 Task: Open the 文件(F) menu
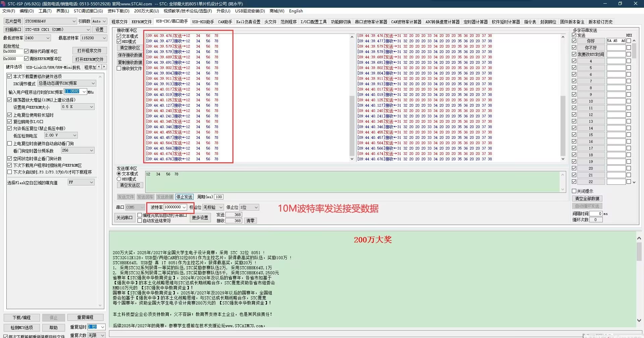pyautogui.click(x=9, y=11)
